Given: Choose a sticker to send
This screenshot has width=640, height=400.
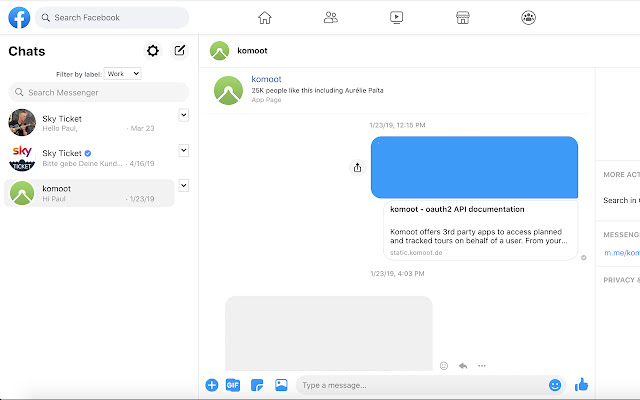Looking at the screenshot, I should click(x=257, y=385).
